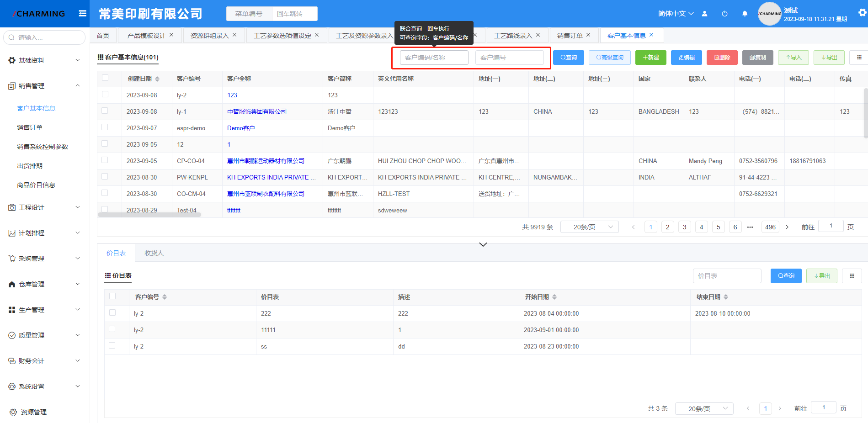
Task: Switch to the 收货人 tab
Action: [154, 253]
